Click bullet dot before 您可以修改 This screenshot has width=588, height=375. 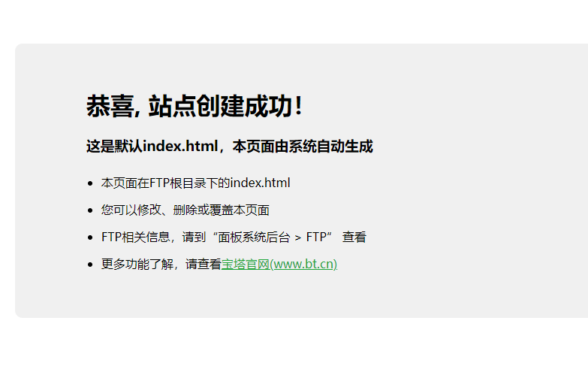tap(90, 210)
